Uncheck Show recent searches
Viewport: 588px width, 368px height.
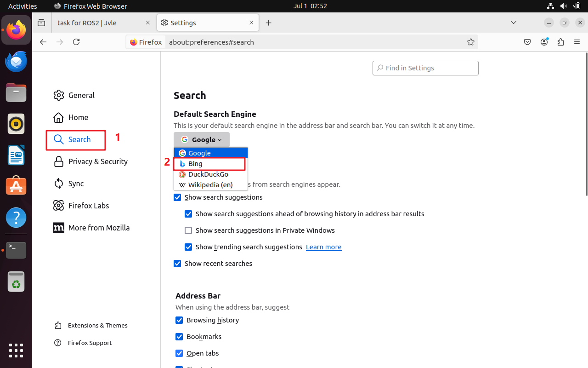pyautogui.click(x=177, y=264)
